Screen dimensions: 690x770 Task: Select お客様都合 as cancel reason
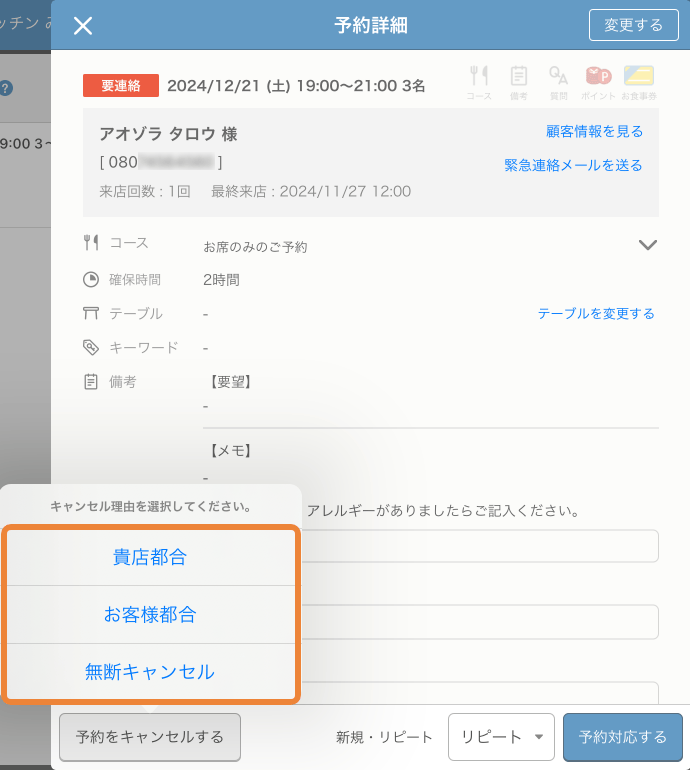(x=150, y=614)
